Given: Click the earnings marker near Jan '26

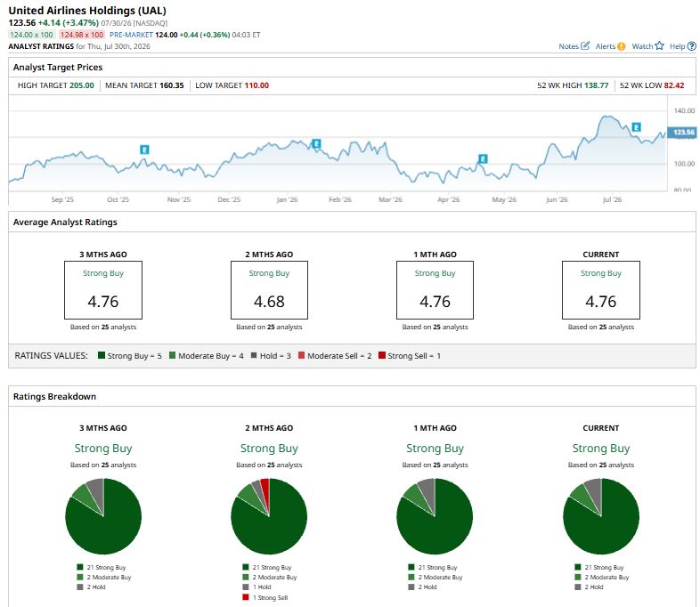Looking at the screenshot, I should [316, 143].
